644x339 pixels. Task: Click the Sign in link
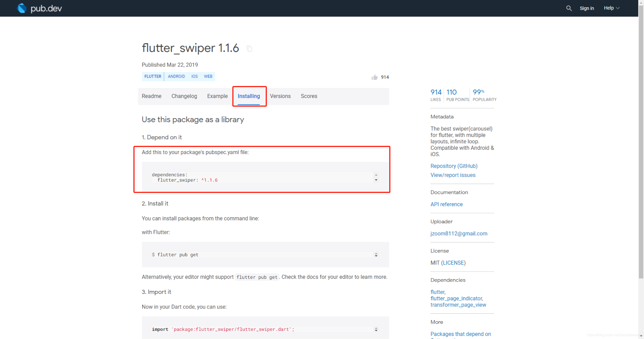pyautogui.click(x=586, y=8)
